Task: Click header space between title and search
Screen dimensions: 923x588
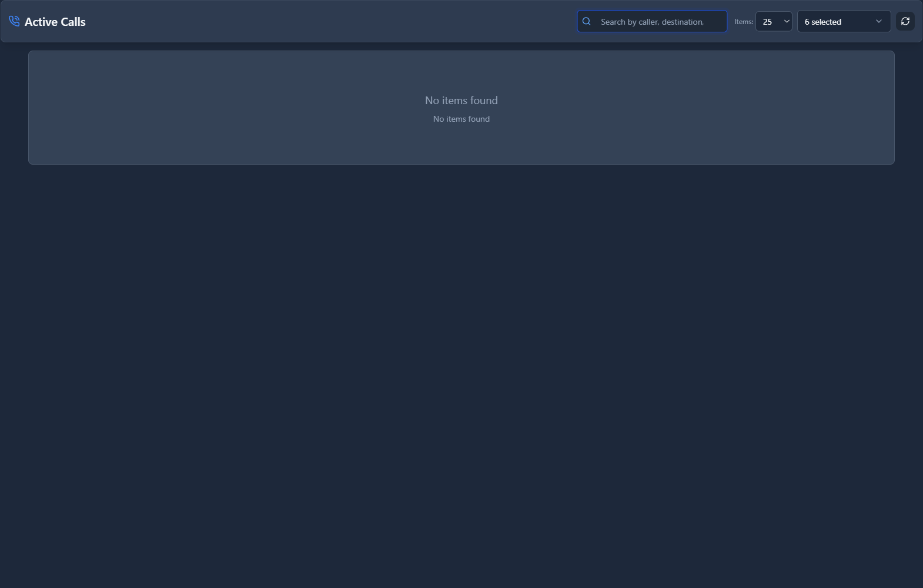Action: coord(329,21)
